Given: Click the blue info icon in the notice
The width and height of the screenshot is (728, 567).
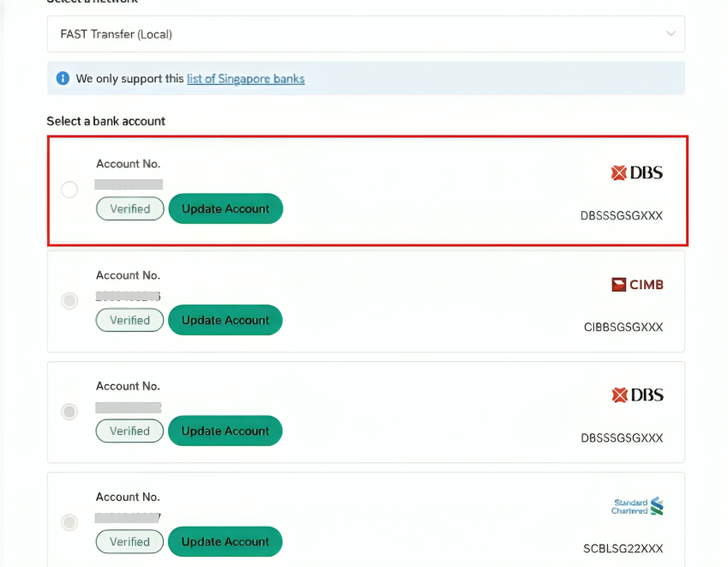Looking at the screenshot, I should (x=63, y=78).
